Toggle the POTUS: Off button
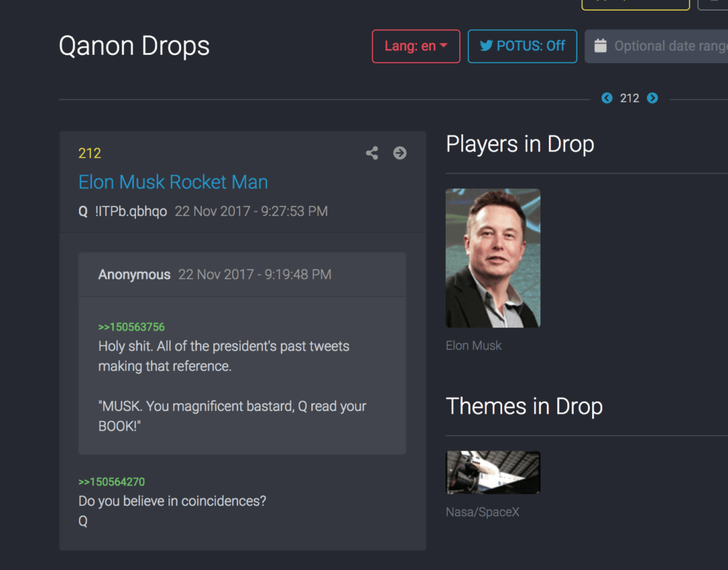This screenshot has width=728, height=570. click(523, 46)
